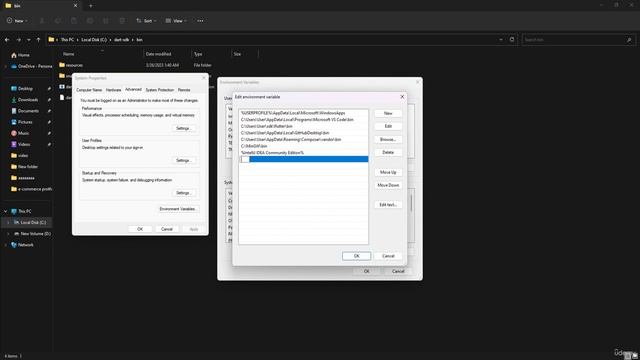This screenshot has width=640, height=360.
Task: Click 'dart-sdk' in the breadcrumb path
Action: point(122,40)
